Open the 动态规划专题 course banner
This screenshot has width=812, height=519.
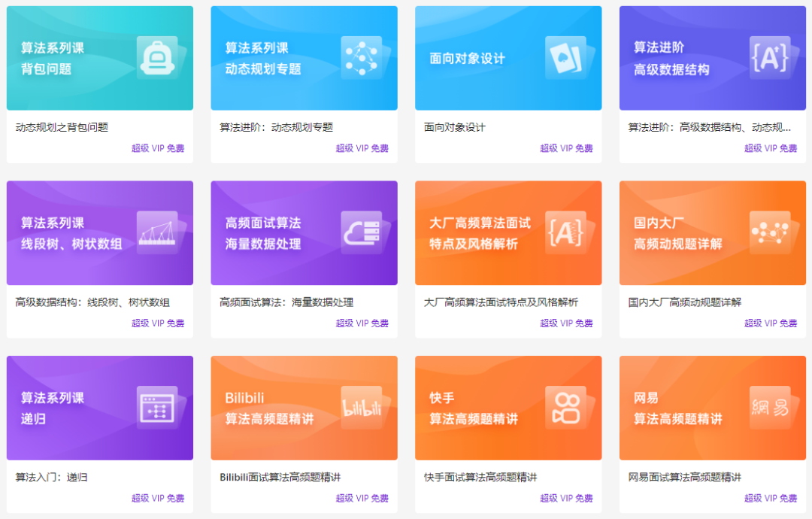click(304, 58)
